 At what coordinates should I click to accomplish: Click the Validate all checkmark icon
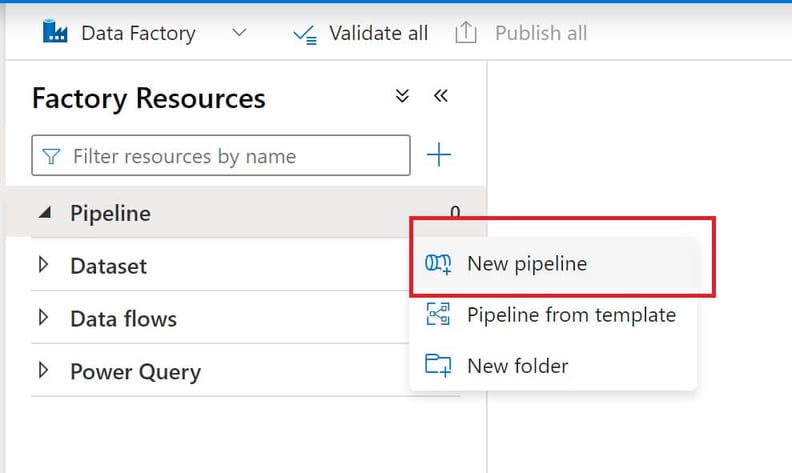click(305, 35)
